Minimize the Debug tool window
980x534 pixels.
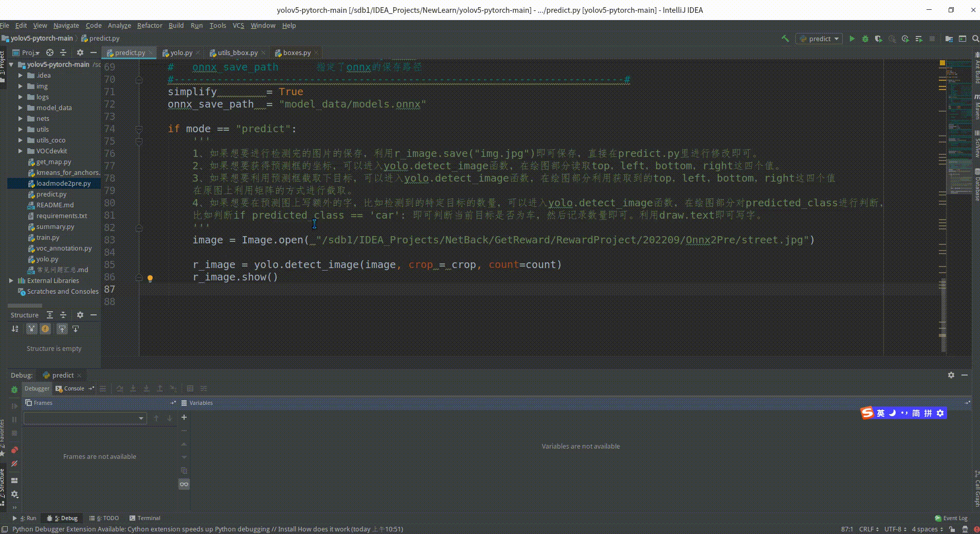click(965, 375)
